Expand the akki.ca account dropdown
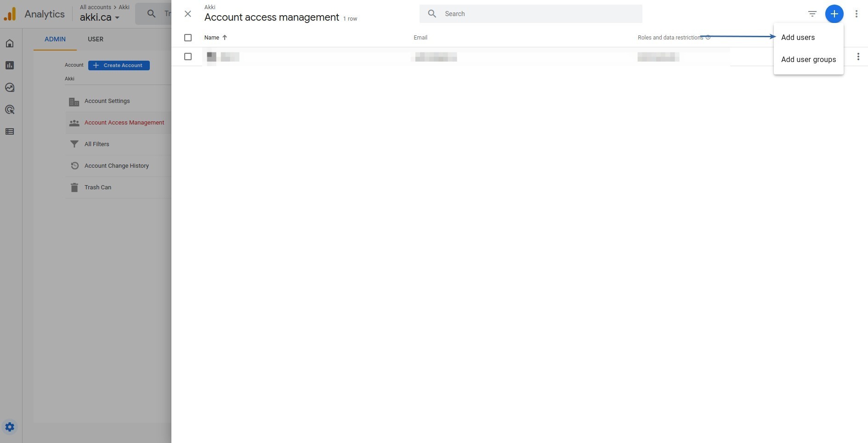Image resolution: width=868 pixels, height=443 pixels. (x=100, y=17)
